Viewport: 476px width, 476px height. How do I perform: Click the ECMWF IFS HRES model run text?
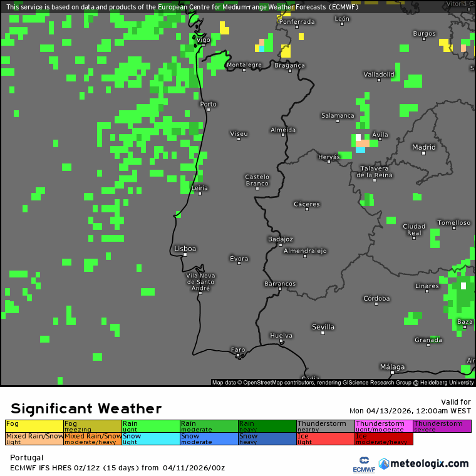coord(118,468)
